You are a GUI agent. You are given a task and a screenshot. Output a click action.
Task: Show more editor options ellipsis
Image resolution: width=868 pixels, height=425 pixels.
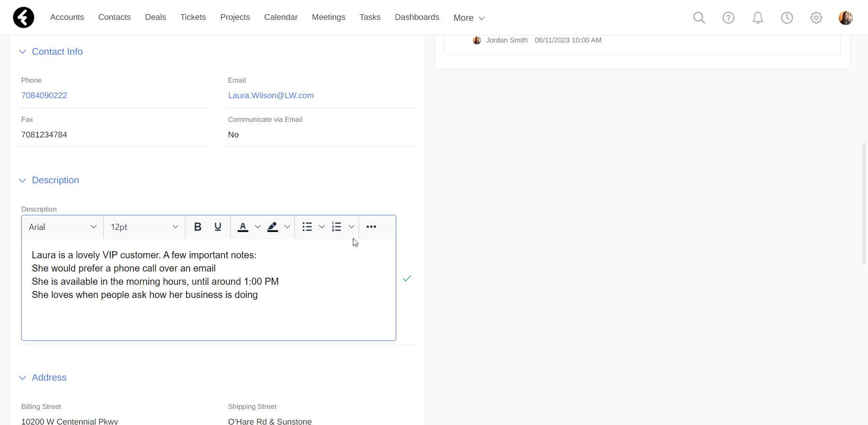pos(371,227)
